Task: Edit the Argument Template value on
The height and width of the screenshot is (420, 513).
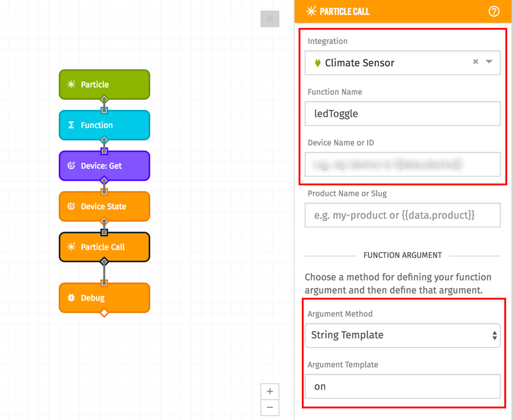Action: [402, 386]
